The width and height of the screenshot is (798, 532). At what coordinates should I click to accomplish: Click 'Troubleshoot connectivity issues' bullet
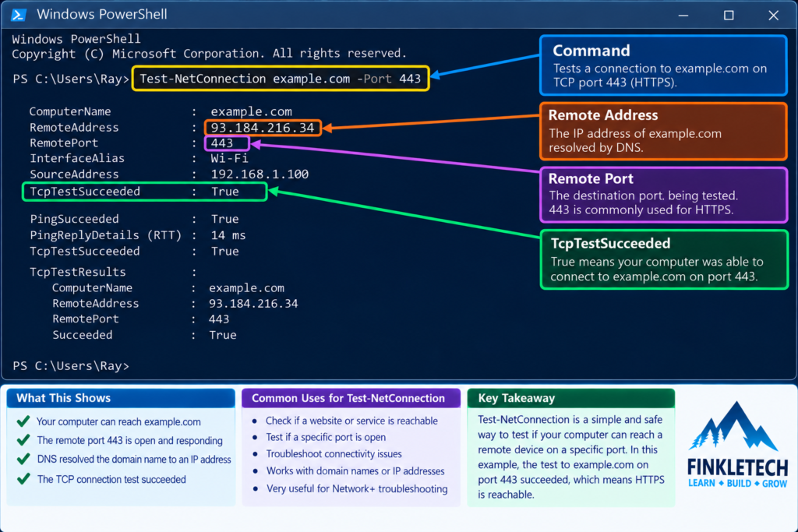334,453
